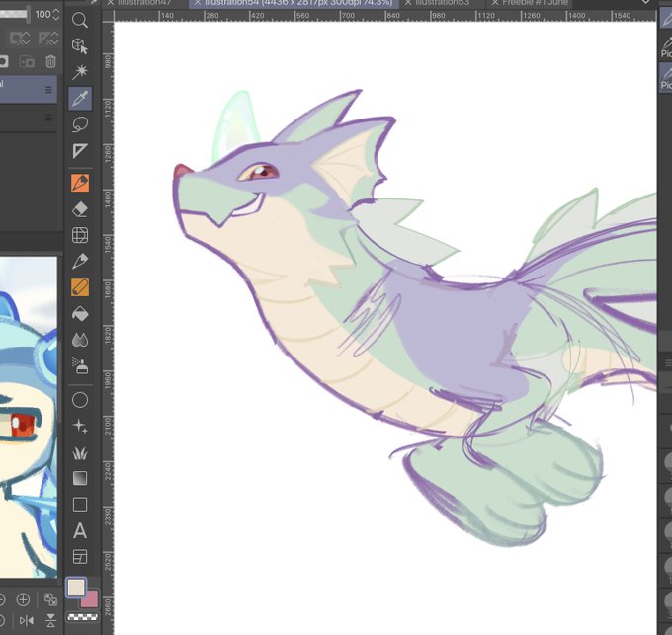Select the Blend droplets tool
Screen dimensions: 672x635
point(80,340)
